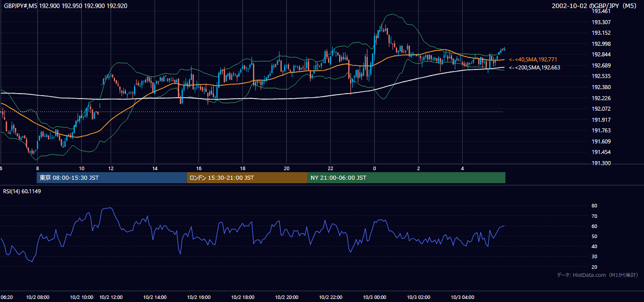Viewport: 644px width, 302px height.
Task: Select the 192.226 price axis label
Action: click(601, 98)
